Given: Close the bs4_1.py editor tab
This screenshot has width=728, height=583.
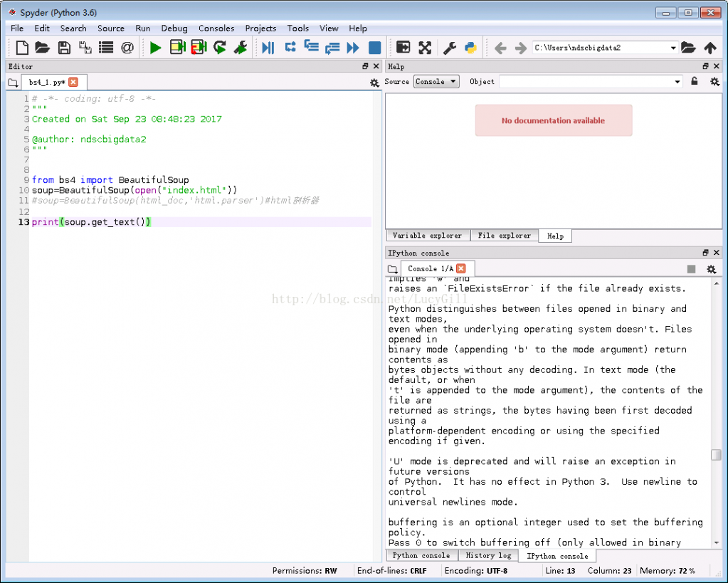Looking at the screenshot, I should [73, 83].
